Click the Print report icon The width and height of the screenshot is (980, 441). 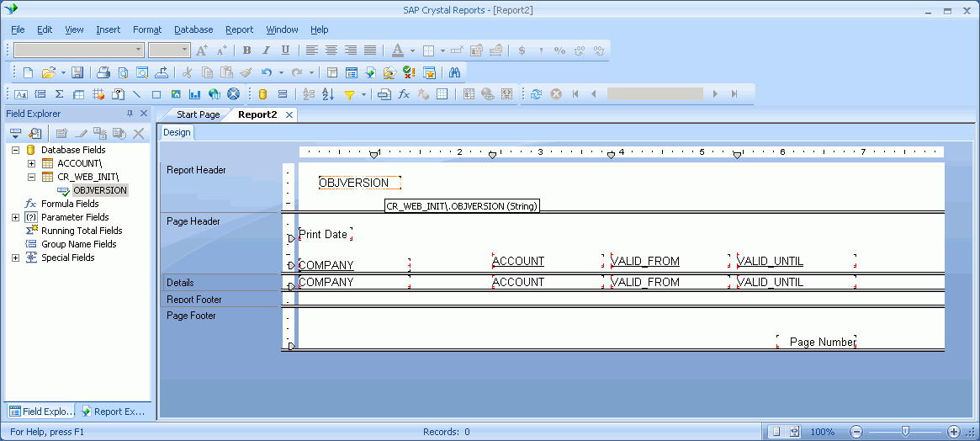pos(103,73)
